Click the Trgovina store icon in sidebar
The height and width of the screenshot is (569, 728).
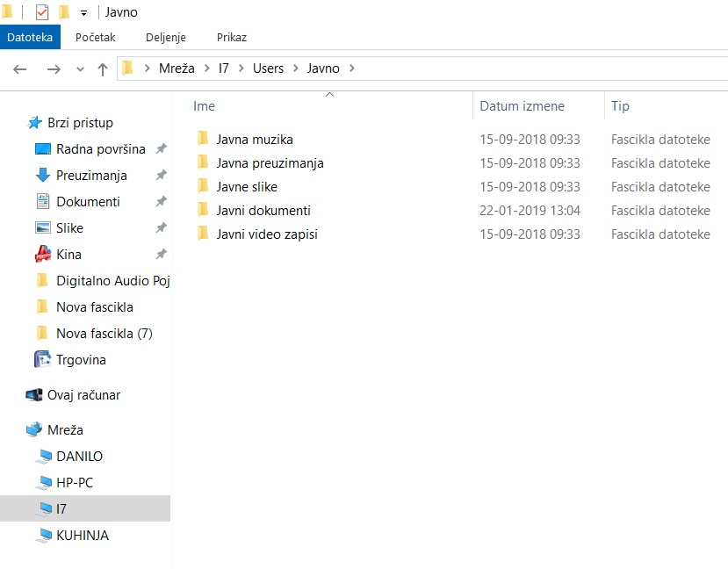(x=42, y=360)
